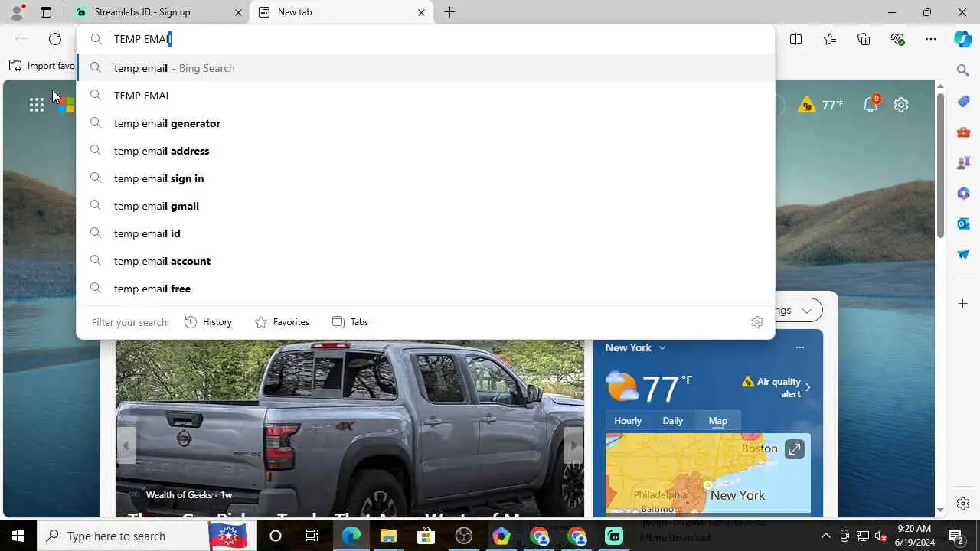Image resolution: width=980 pixels, height=551 pixels.
Task: Click weather 77°F indicator in header
Action: click(820, 105)
